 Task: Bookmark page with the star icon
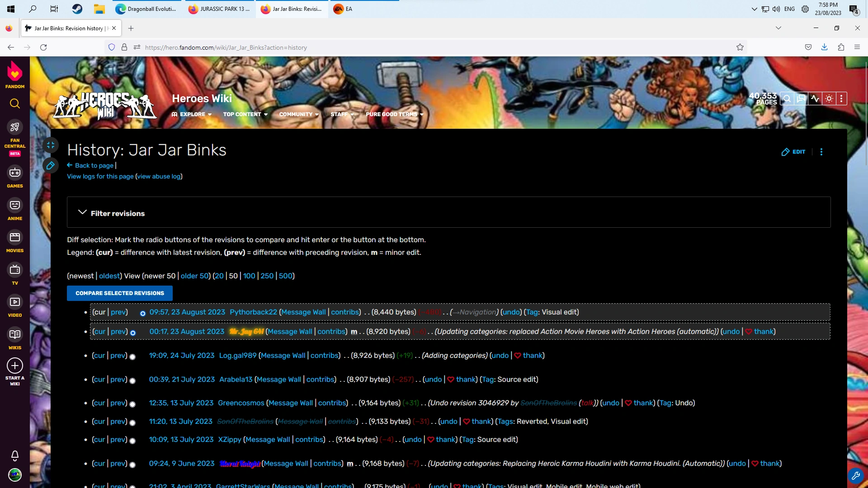coord(740,47)
